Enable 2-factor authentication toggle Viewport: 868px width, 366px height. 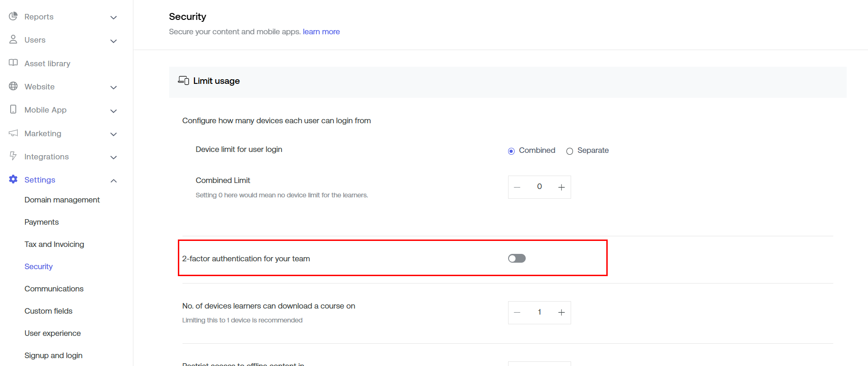[516, 259]
